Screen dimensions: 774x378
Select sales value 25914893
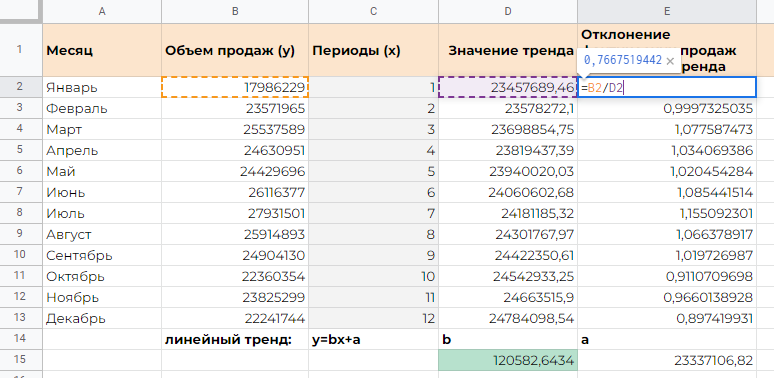point(235,234)
